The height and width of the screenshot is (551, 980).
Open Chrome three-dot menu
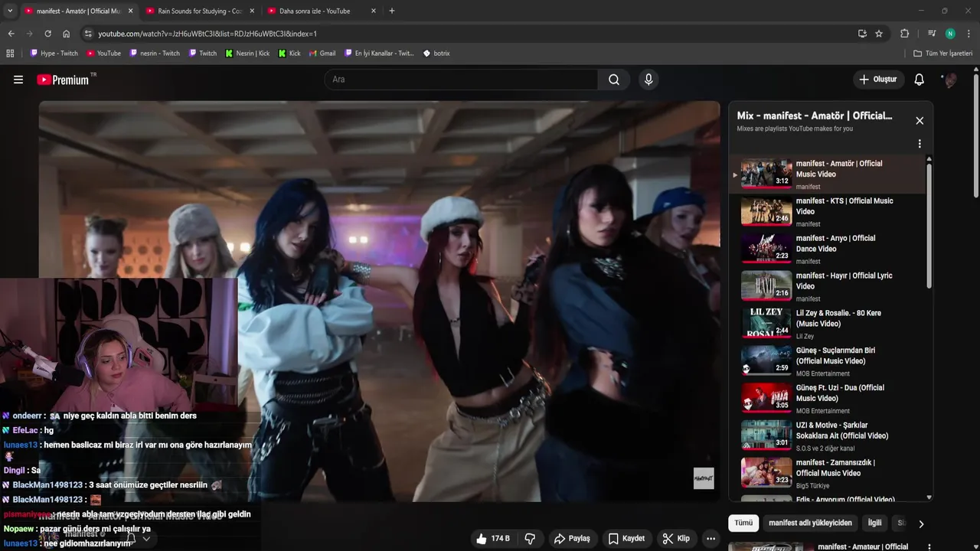click(969, 34)
